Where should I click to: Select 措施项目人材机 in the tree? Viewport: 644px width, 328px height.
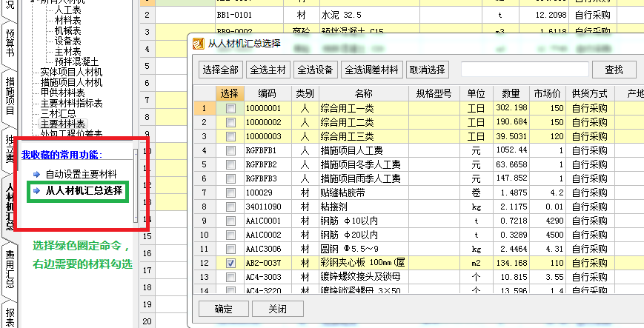71,82
